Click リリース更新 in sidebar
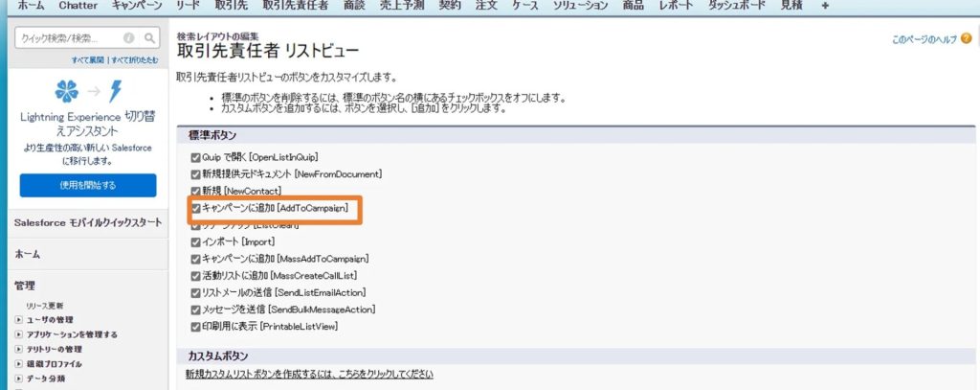The image size is (980, 390). click(x=44, y=306)
